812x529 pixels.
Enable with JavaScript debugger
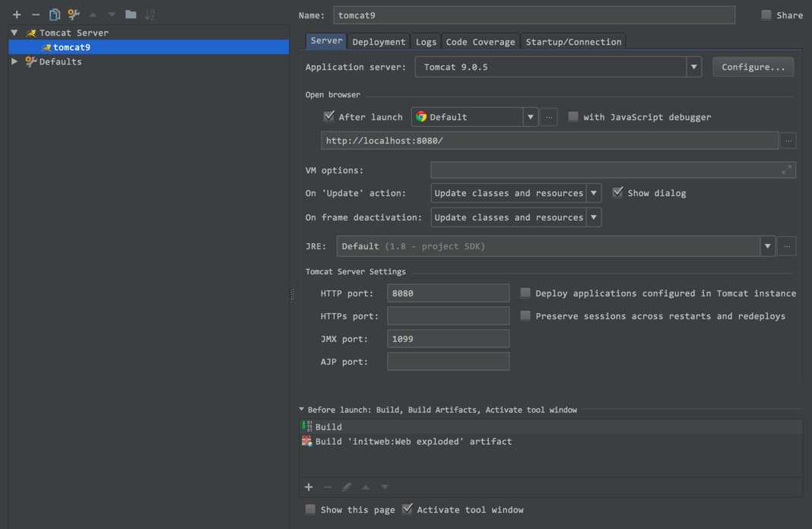(x=573, y=116)
